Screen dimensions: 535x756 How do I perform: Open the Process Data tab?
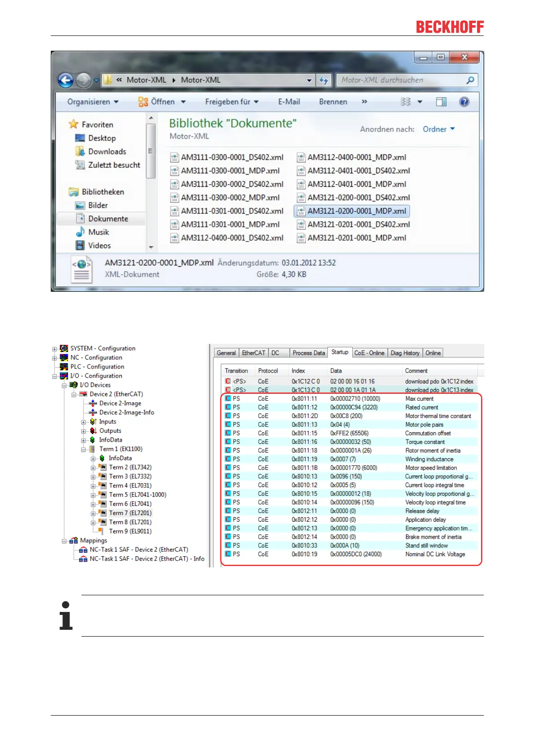309,353
